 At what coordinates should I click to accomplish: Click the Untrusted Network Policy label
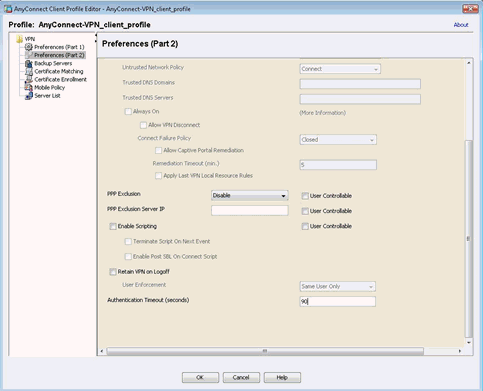click(x=153, y=67)
